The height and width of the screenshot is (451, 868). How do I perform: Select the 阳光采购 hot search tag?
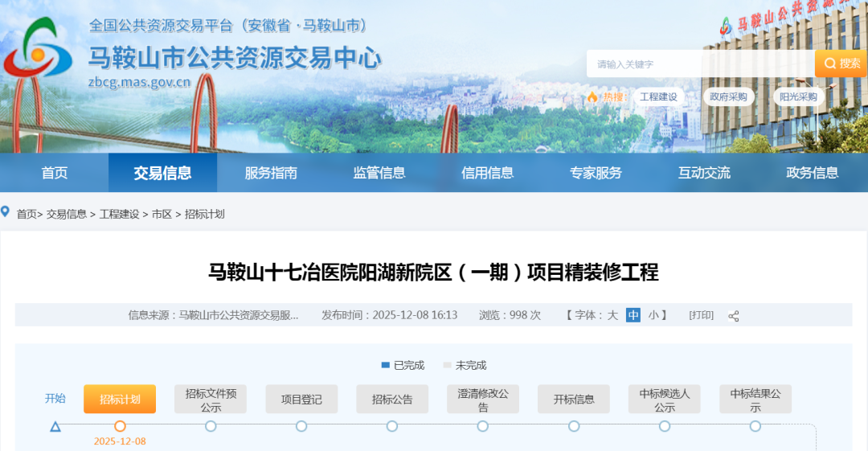[798, 97]
